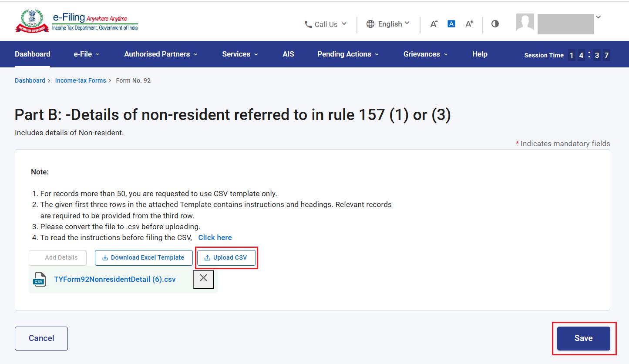Open the English language dropdown
This screenshot has width=629, height=364.
[388, 24]
